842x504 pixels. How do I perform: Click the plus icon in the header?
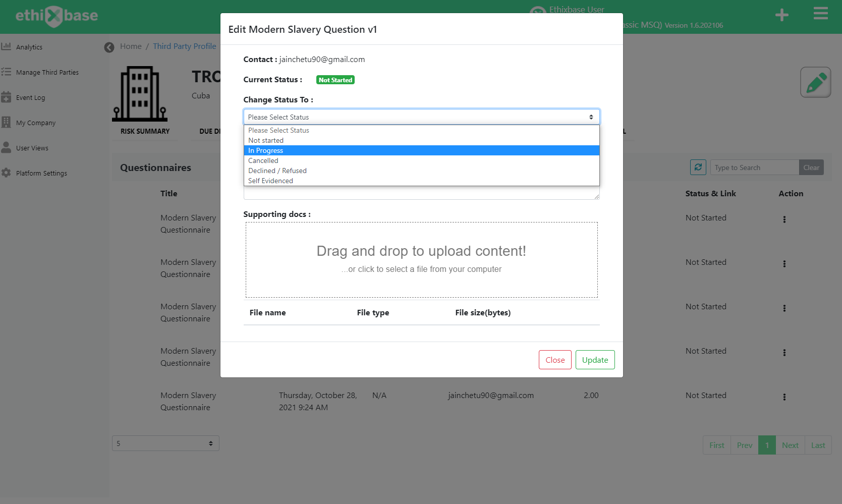tap(781, 15)
